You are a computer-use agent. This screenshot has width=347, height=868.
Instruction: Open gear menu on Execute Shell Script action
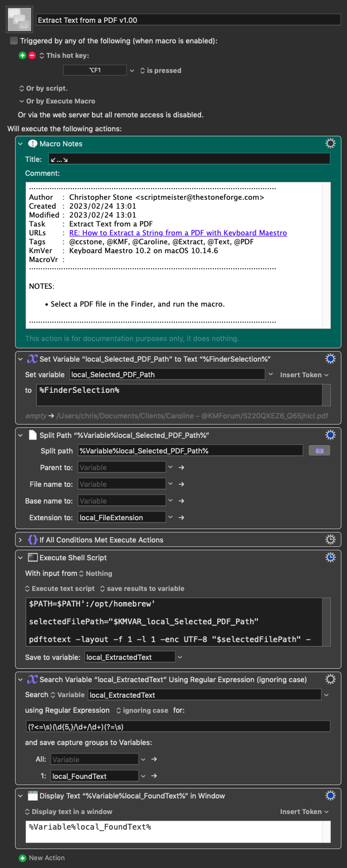(330, 557)
